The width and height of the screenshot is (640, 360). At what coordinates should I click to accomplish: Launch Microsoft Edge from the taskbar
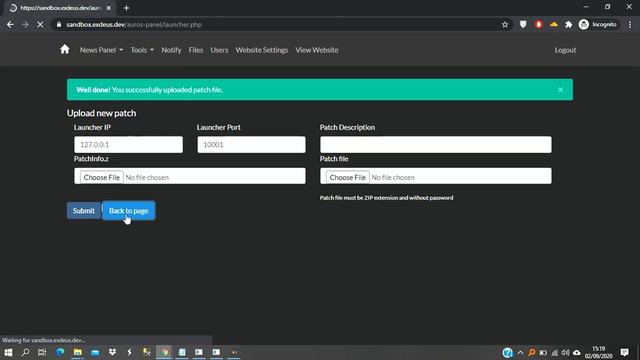60,352
